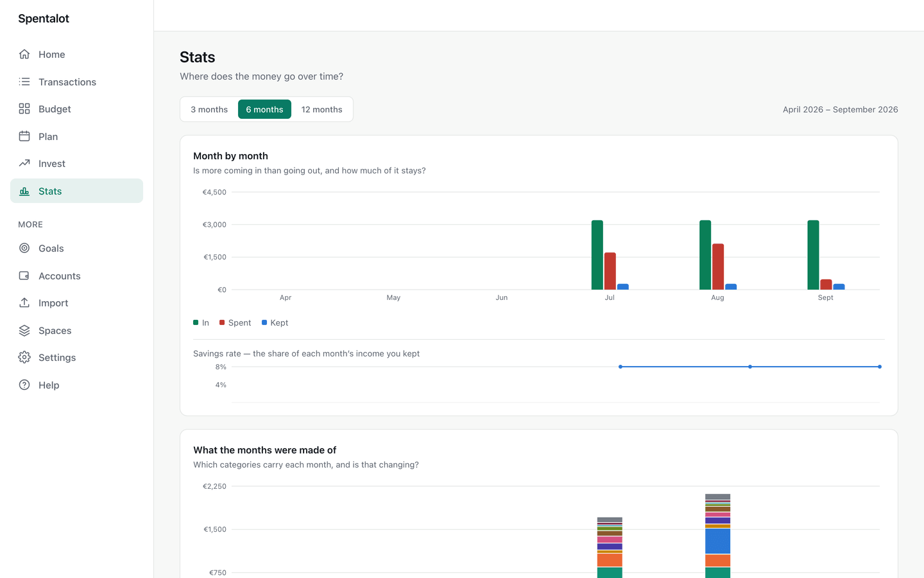The height and width of the screenshot is (578, 924).
Task: Click July's green In bar
Action: click(597, 255)
